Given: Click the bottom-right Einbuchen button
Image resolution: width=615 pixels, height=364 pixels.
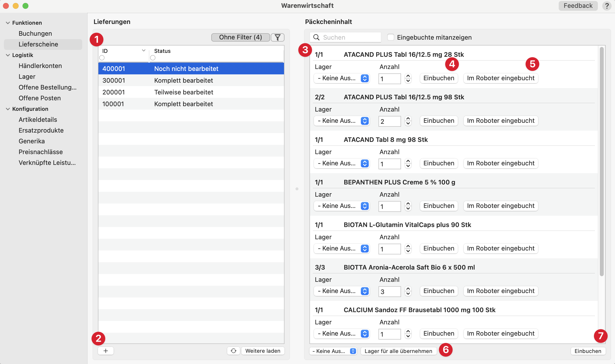Looking at the screenshot, I should 588,351.
